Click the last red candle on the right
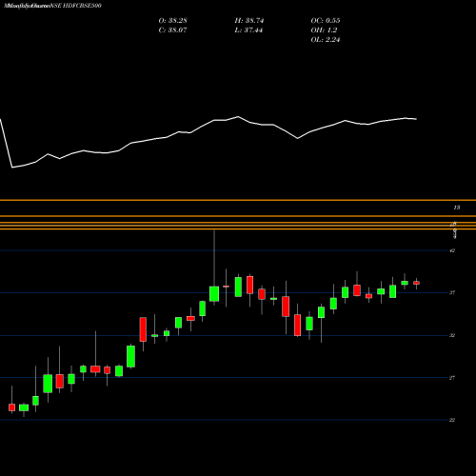The width and height of the screenshot is (476, 476). [416, 283]
